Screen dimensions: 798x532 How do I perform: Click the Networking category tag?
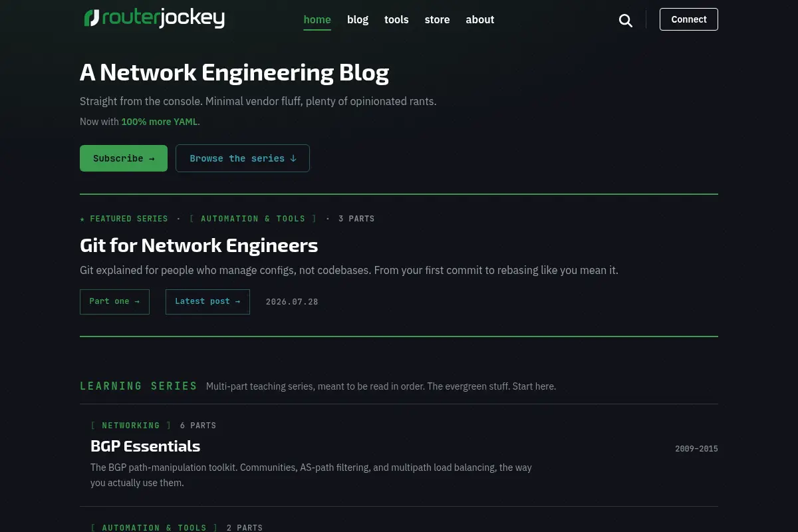(131, 426)
